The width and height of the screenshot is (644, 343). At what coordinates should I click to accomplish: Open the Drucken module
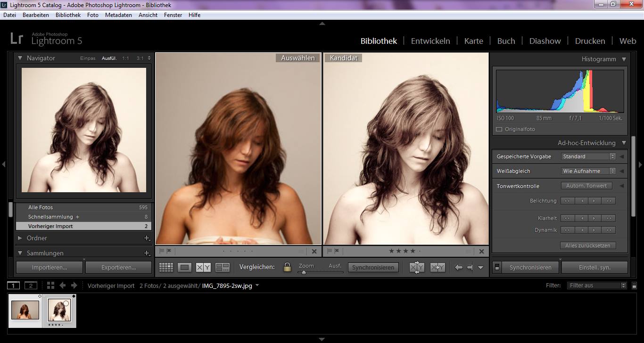pos(590,41)
